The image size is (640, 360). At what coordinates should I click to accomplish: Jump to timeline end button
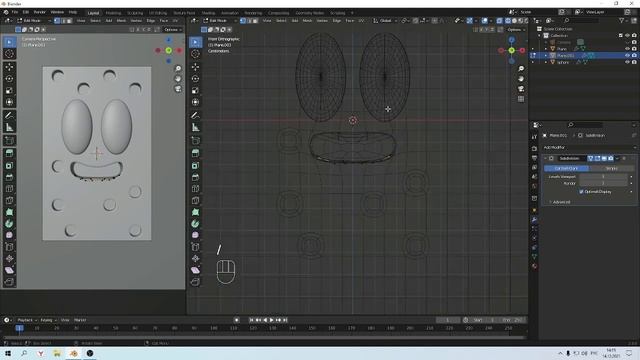coord(285,320)
